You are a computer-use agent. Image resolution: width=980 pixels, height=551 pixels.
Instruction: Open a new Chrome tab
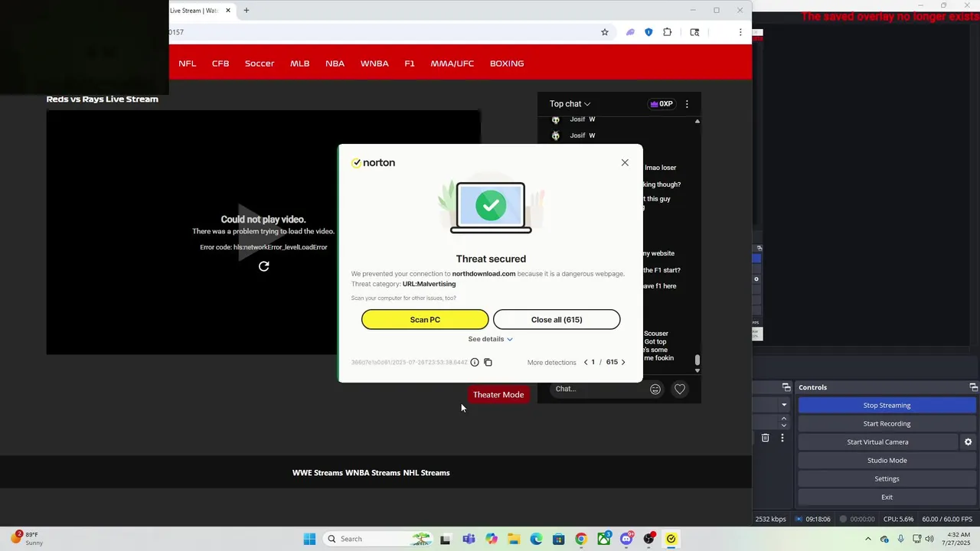click(246, 11)
